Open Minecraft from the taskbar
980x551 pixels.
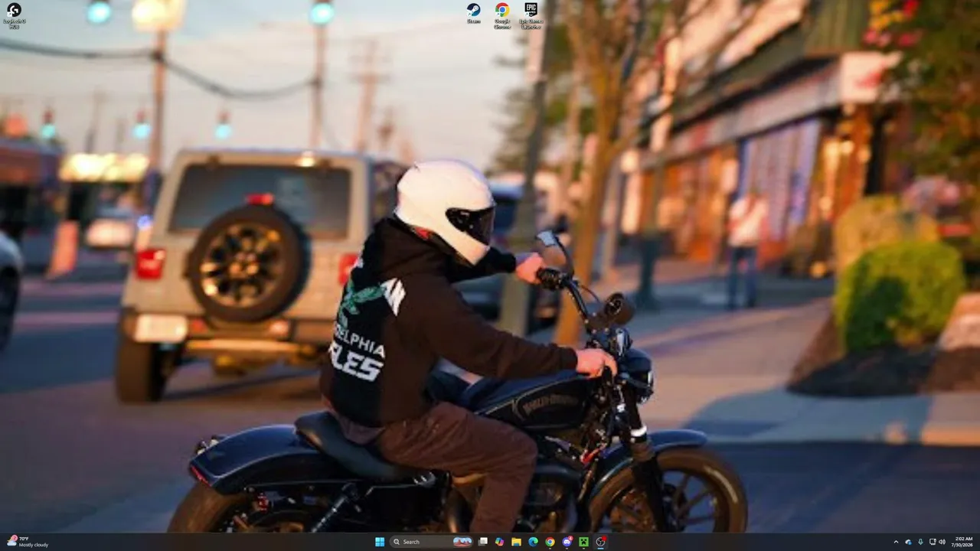coord(583,542)
